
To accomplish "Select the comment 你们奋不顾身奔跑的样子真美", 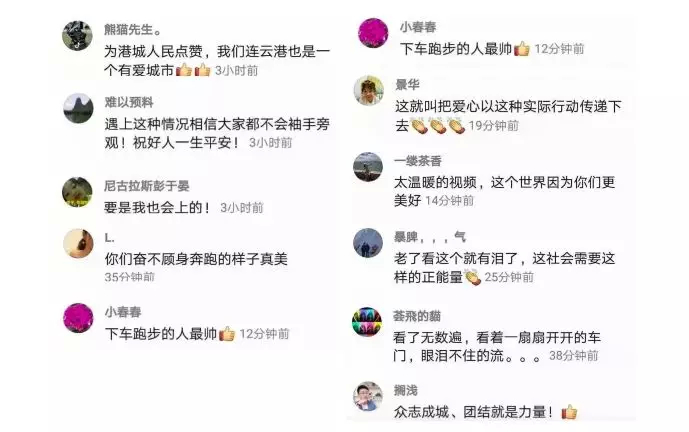I will (196, 259).
